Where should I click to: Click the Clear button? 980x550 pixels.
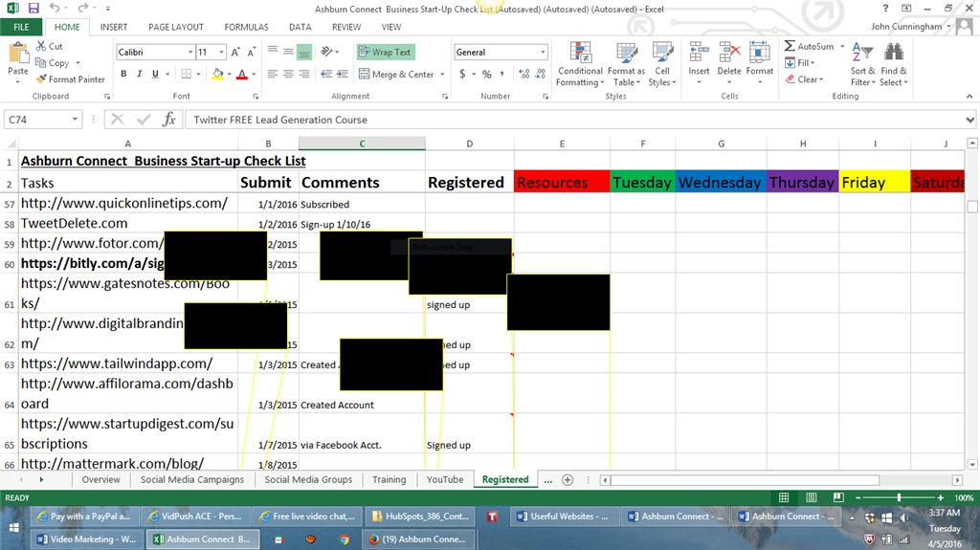pyautogui.click(x=804, y=79)
